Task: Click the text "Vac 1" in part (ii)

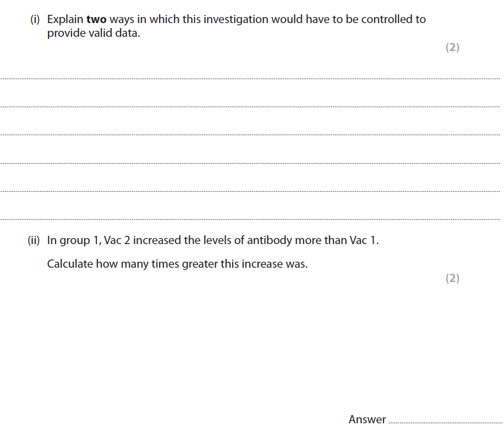Action: (x=364, y=240)
